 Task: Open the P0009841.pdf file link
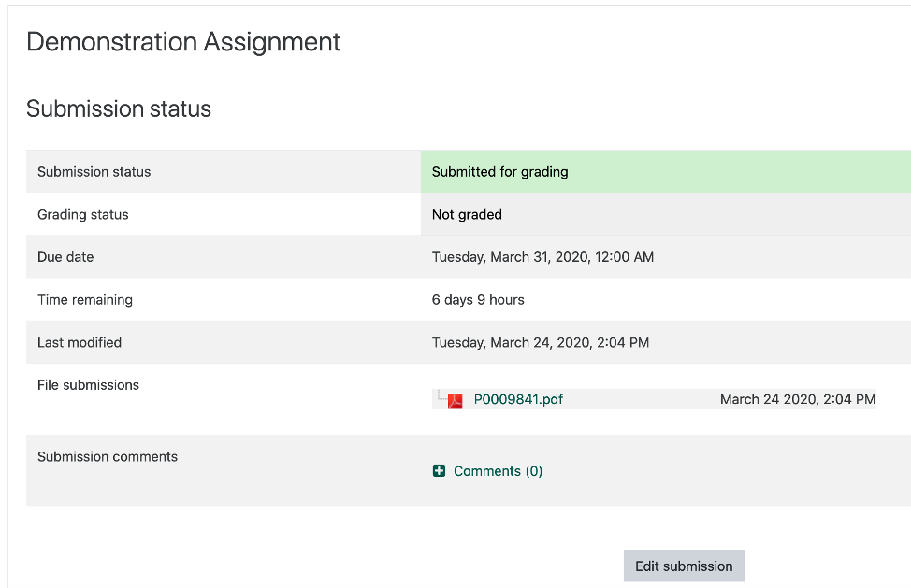pyautogui.click(x=518, y=399)
